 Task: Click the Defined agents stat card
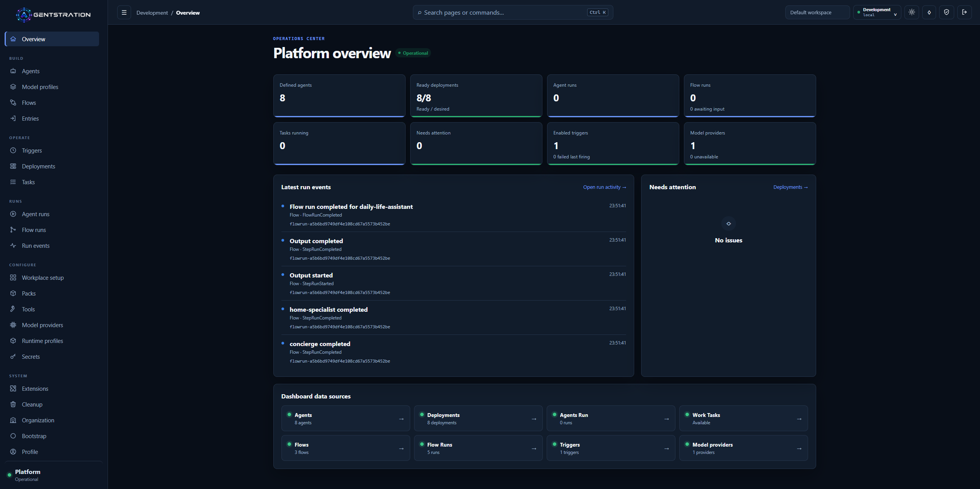pyautogui.click(x=339, y=96)
